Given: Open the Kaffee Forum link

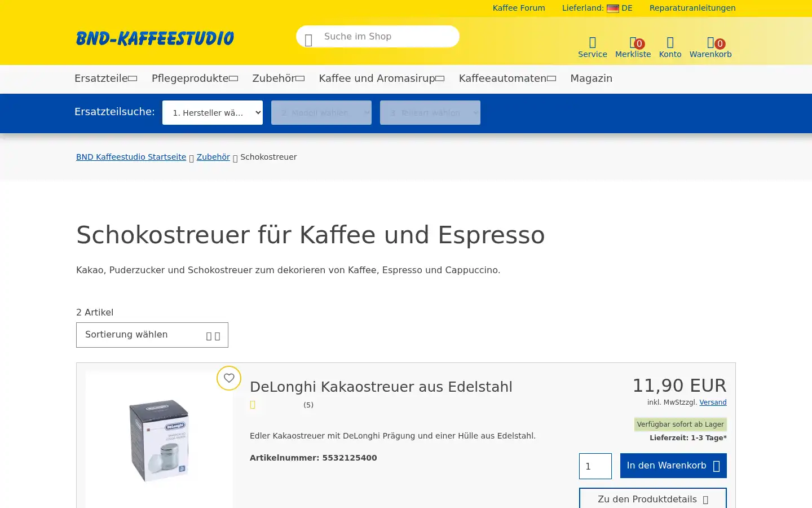Looking at the screenshot, I should coord(519,8).
